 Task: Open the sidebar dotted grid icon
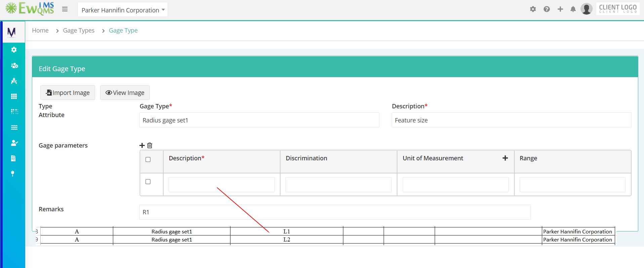tap(14, 112)
